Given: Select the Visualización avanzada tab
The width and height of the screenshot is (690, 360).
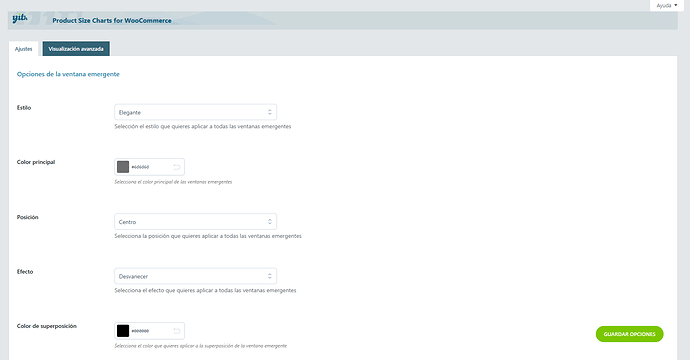Looking at the screenshot, I should pos(76,49).
